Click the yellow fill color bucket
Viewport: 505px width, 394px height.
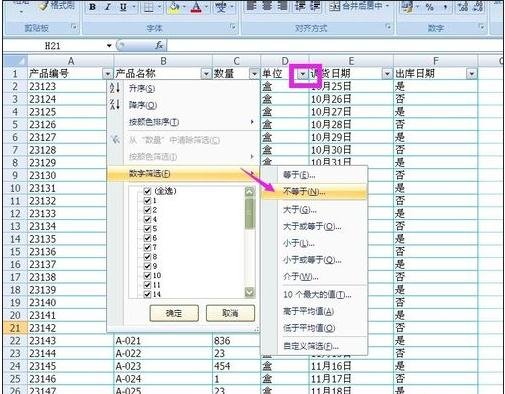click(174, 7)
